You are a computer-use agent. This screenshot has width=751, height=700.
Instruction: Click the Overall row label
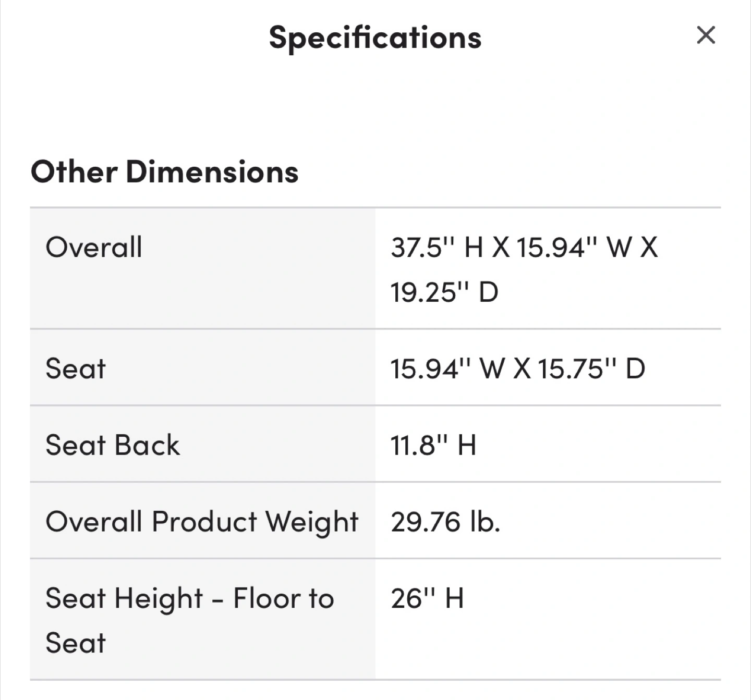pyautogui.click(x=94, y=247)
